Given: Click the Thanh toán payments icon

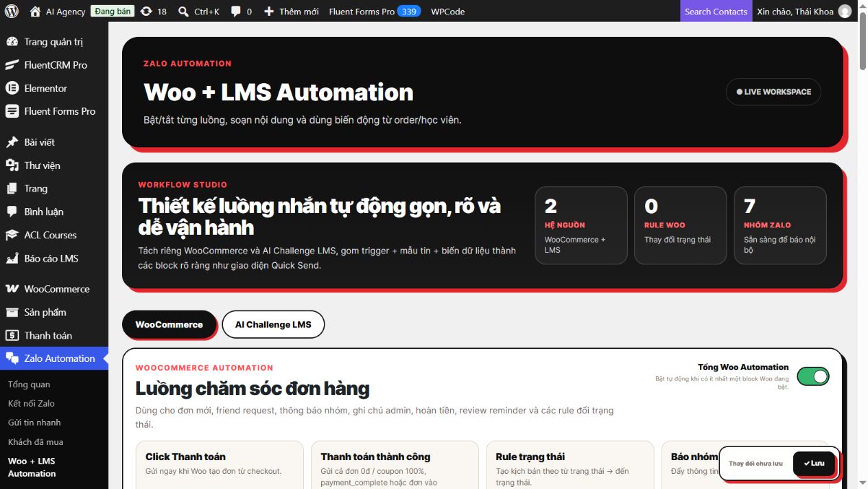Looking at the screenshot, I should [x=12, y=335].
